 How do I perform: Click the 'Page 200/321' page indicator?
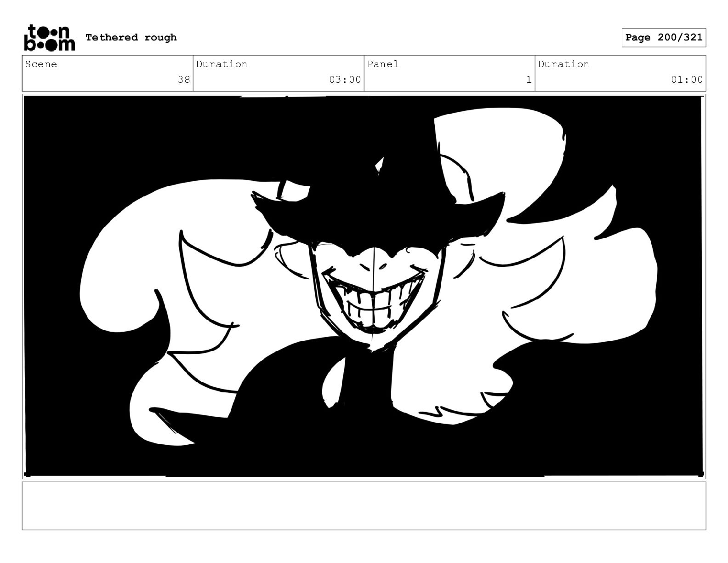664,38
